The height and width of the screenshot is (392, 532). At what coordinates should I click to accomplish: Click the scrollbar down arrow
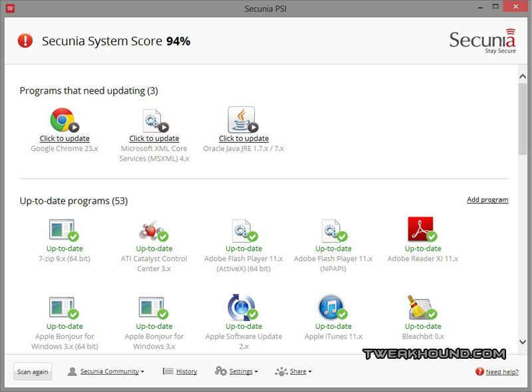(x=523, y=342)
